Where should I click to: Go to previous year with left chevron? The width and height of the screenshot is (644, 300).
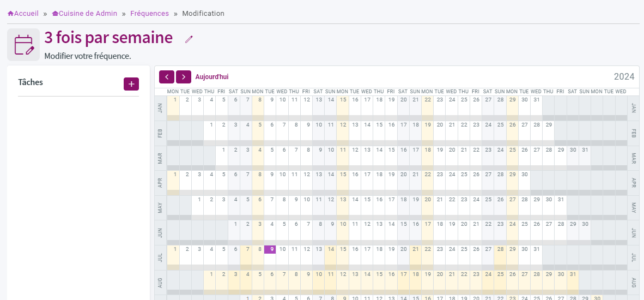[x=166, y=77]
